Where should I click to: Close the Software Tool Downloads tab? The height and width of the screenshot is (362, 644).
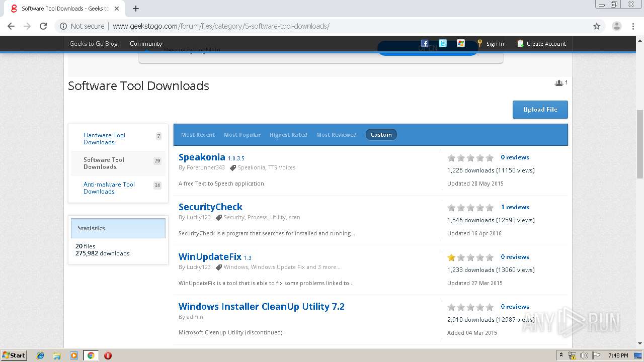pos(117,9)
